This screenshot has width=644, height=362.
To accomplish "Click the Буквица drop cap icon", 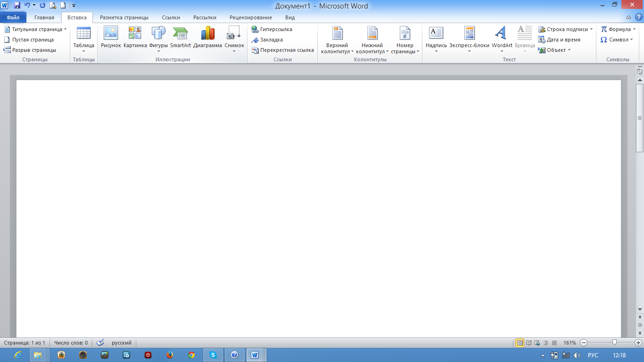I will pyautogui.click(x=525, y=39).
